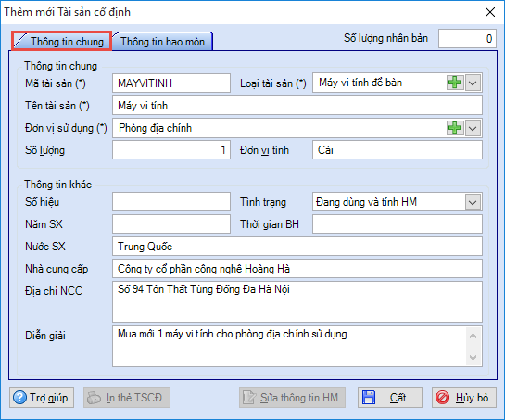Viewport: 505px width, 420px height.
Task: Expand the Đơn vị sử dụng dropdown
Action: [473, 128]
